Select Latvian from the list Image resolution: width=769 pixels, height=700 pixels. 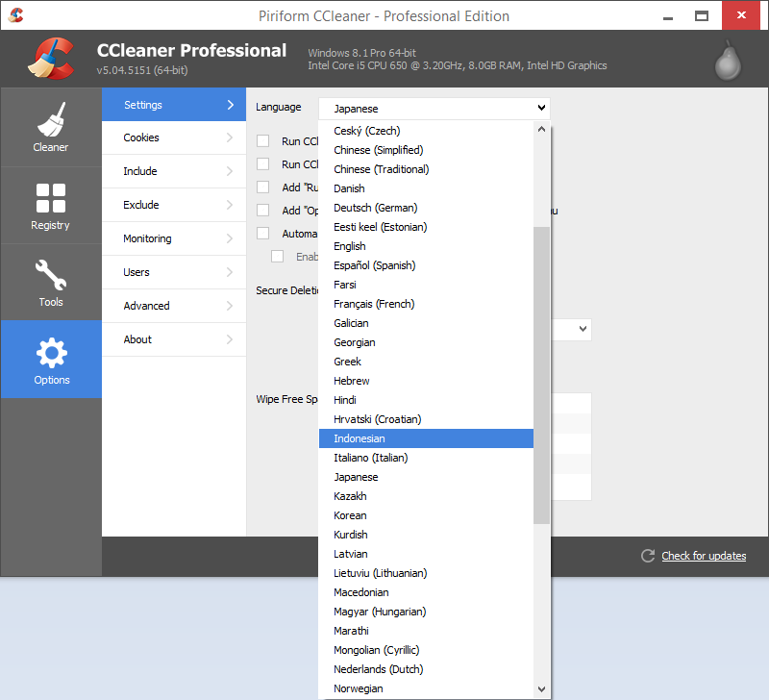tap(426, 554)
